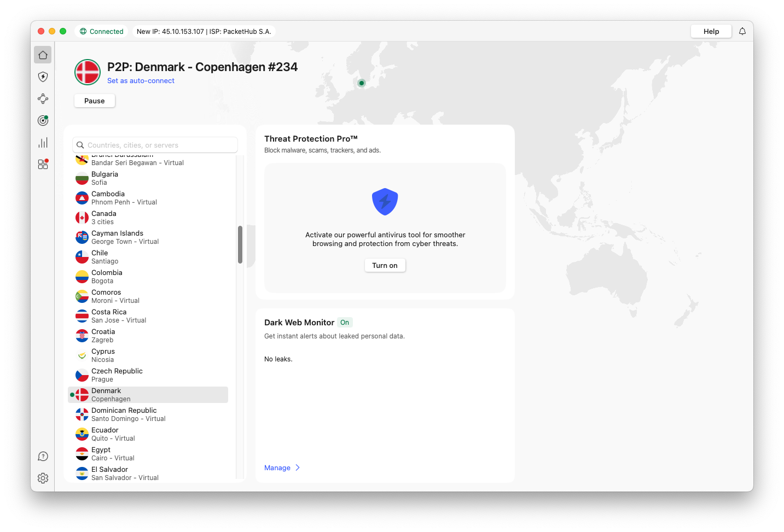
Task: Expand Manage chevron in Dark Web Monitor
Action: [x=298, y=468]
